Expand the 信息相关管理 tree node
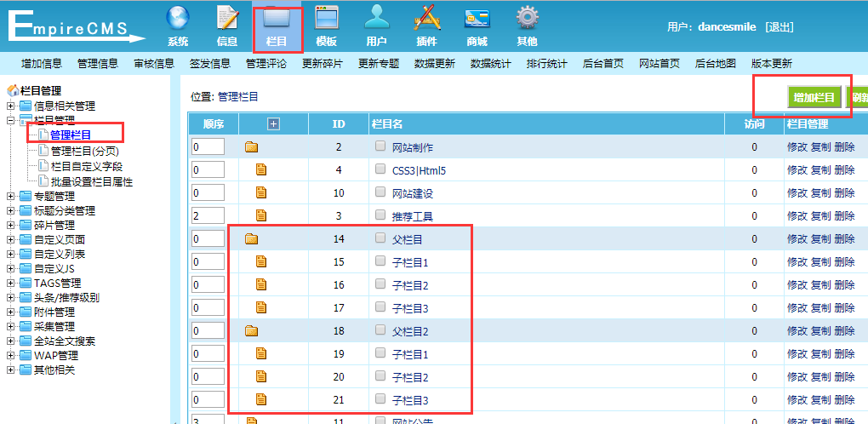The width and height of the screenshot is (868, 424). tap(11, 106)
